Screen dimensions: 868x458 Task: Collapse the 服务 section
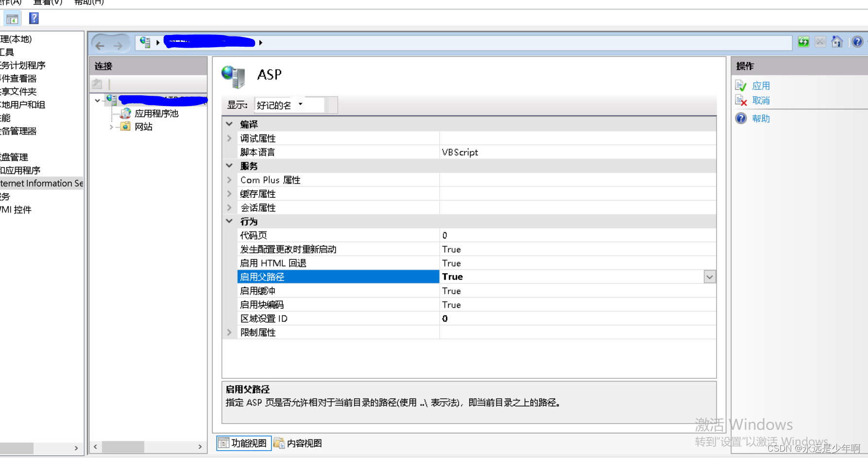click(x=229, y=166)
